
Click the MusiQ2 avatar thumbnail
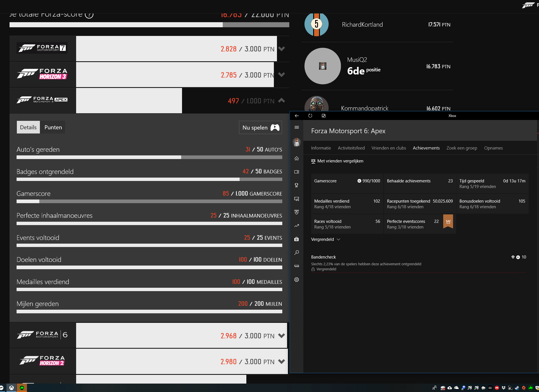(x=323, y=66)
